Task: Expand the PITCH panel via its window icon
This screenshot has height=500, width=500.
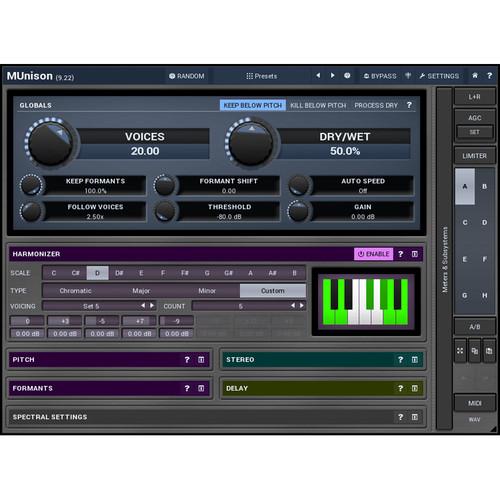Action: pyautogui.click(x=201, y=360)
